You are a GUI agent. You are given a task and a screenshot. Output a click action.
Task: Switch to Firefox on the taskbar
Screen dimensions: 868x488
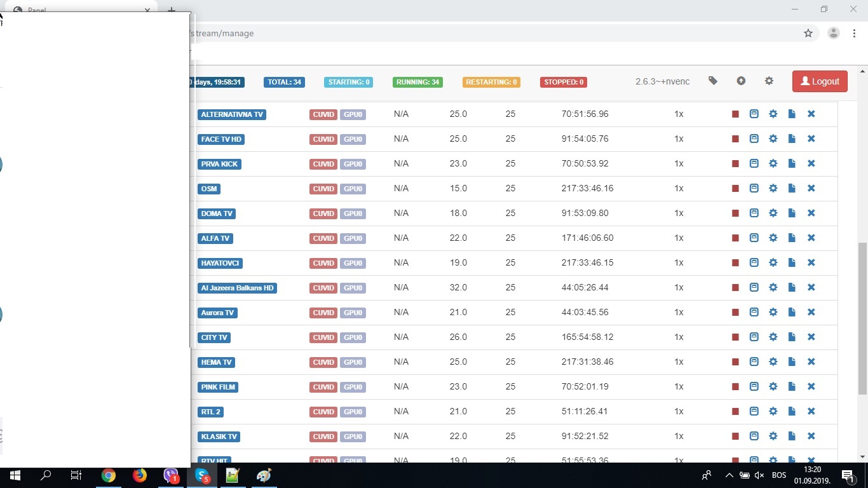pos(140,475)
